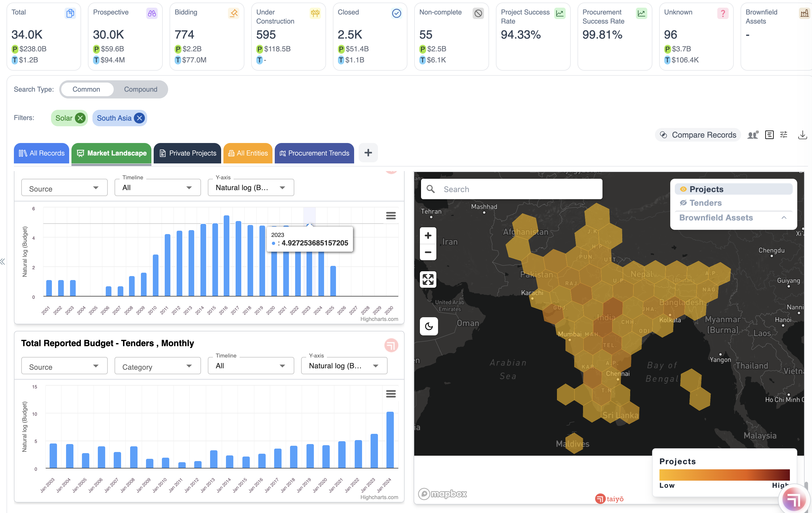Zoom out on the map
This screenshot has width=812, height=513.
[428, 252]
